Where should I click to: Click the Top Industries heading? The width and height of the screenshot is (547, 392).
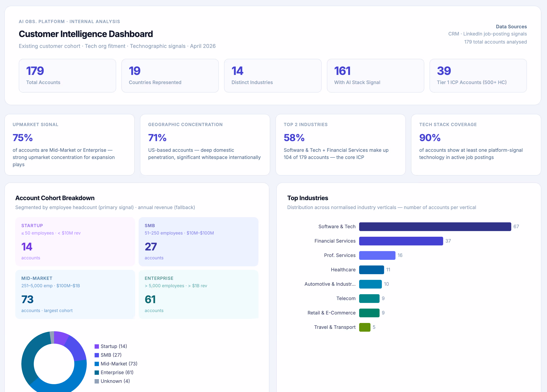click(307, 198)
